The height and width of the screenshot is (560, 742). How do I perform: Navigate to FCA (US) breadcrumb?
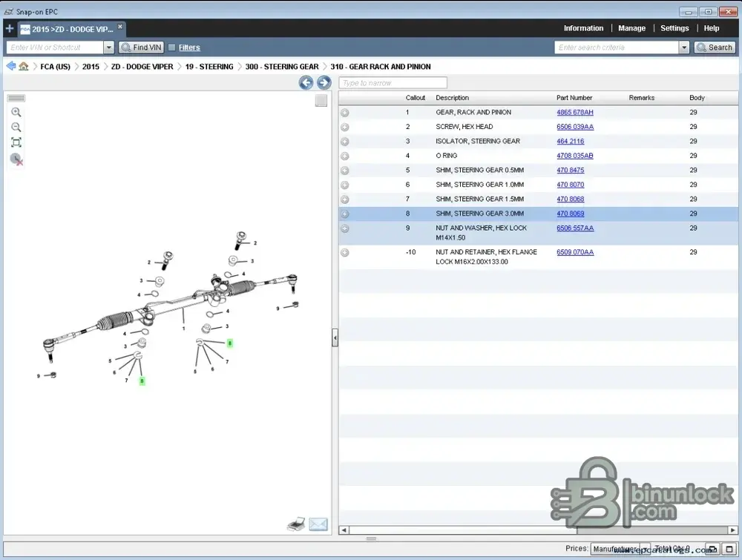(x=56, y=67)
